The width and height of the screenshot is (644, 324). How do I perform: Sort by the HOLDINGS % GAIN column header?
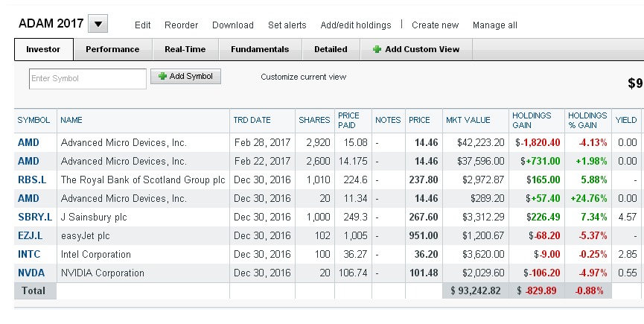tap(587, 121)
